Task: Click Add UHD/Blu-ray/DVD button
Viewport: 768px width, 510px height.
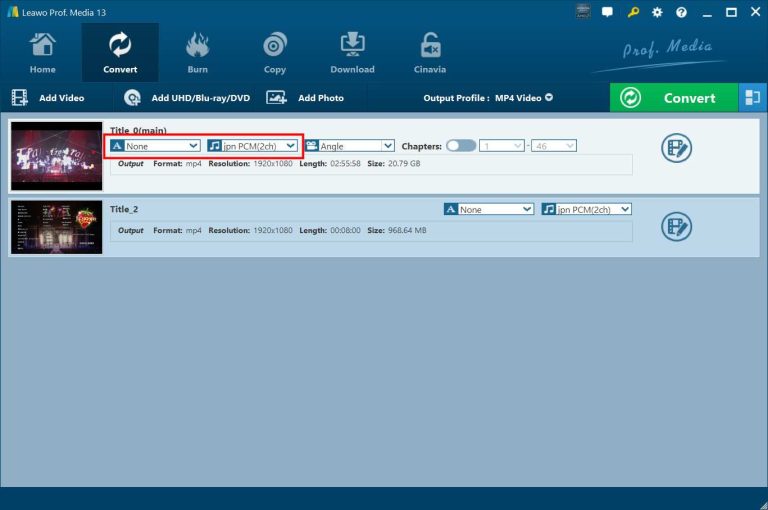Action: coord(186,98)
